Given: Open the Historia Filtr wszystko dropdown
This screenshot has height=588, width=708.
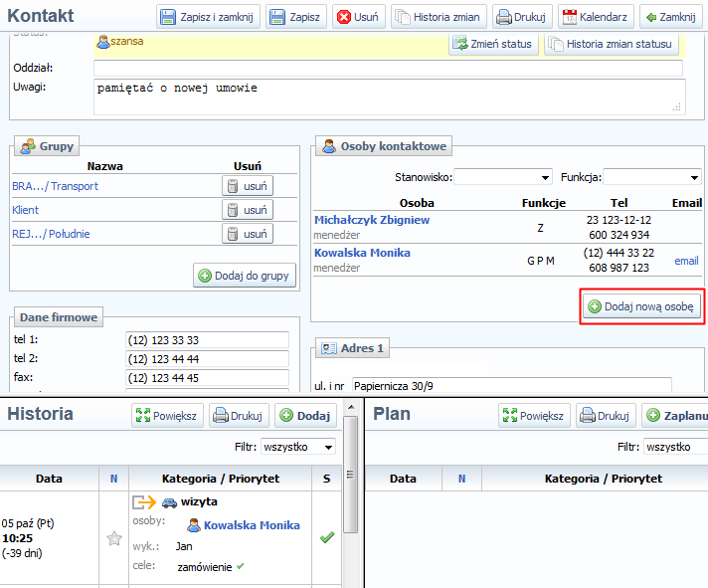Looking at the screenshot, I should click(298, 448).
